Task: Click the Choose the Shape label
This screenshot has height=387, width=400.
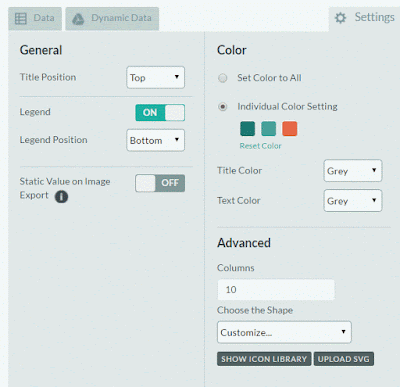Action: 255,310
